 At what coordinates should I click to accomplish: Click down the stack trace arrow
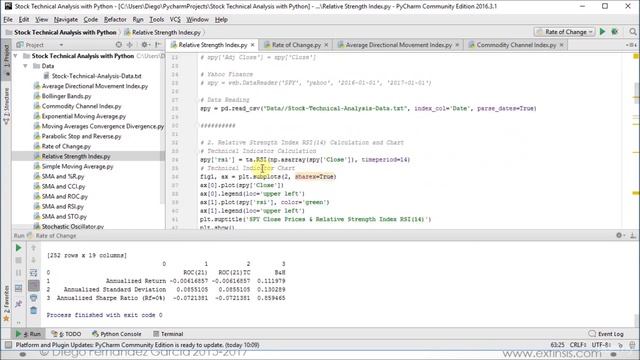tap(33, 260)
